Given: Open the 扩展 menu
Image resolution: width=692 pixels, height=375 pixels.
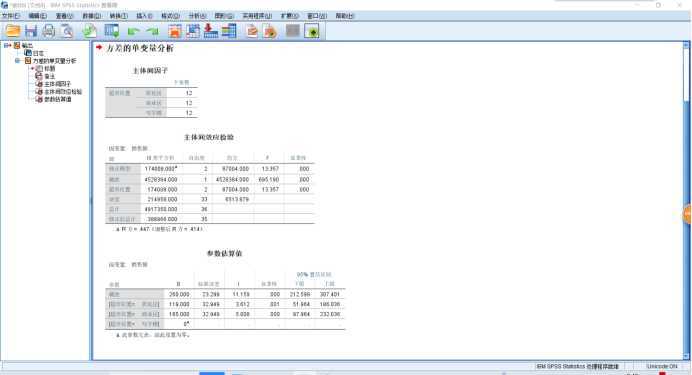Looking at the screenshot, I should point(290,16).
